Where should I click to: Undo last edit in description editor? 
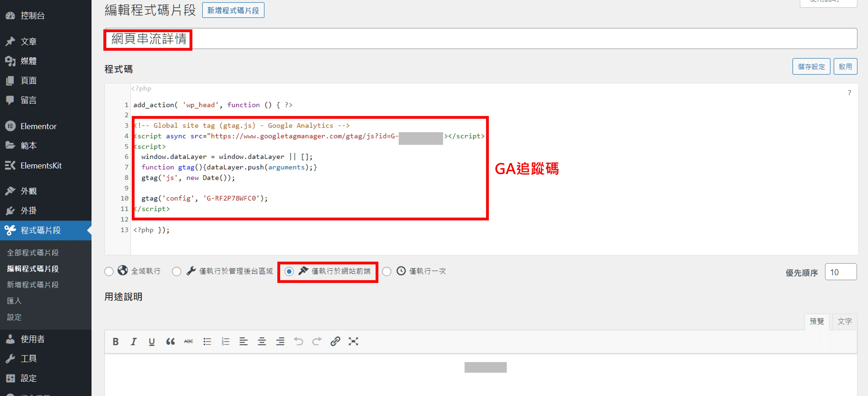[298, 341]
